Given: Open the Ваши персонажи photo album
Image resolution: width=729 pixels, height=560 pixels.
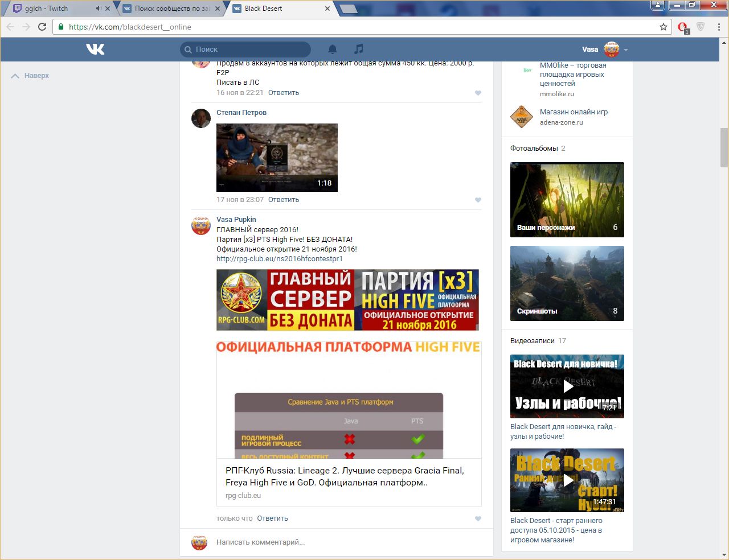Looking at the screenshot, I should (567, 200).
